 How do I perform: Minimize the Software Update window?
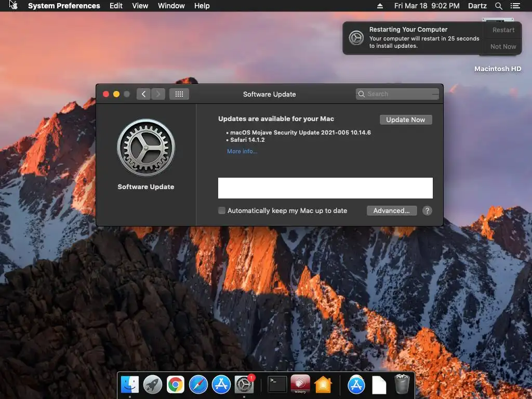[116, 94]
